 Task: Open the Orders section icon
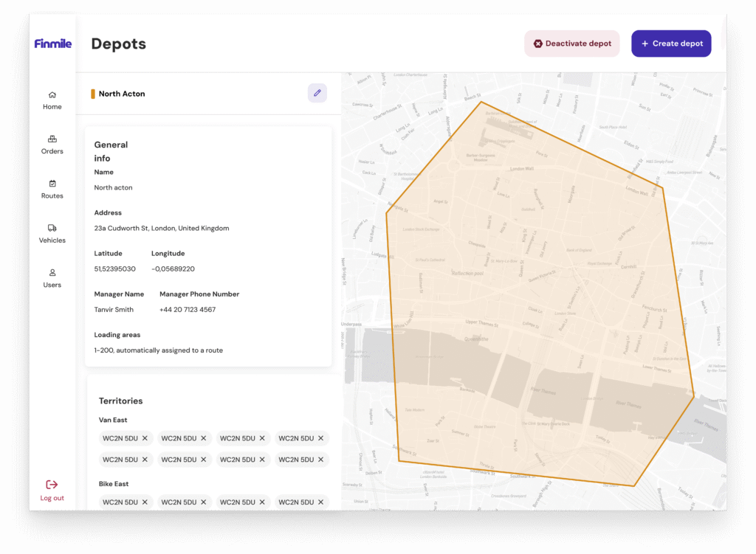point(52,139)
